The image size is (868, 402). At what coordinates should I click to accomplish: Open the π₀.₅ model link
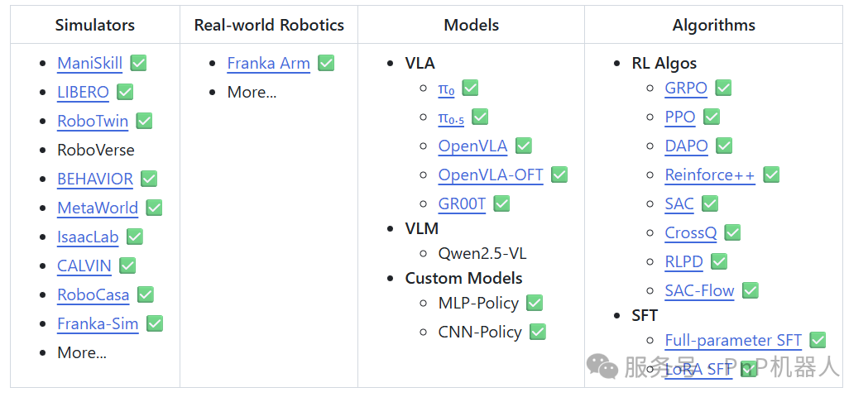(451, 117)
